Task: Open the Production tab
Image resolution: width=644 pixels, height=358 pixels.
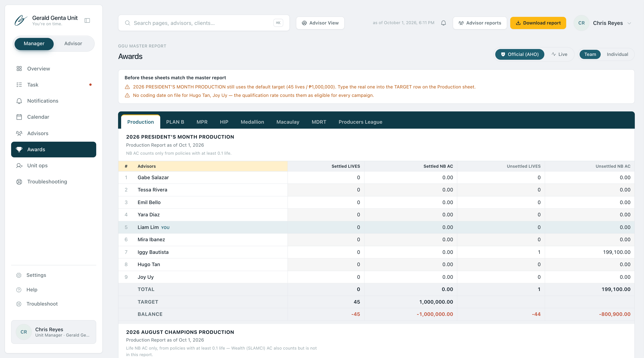Action: click(140, 122)
